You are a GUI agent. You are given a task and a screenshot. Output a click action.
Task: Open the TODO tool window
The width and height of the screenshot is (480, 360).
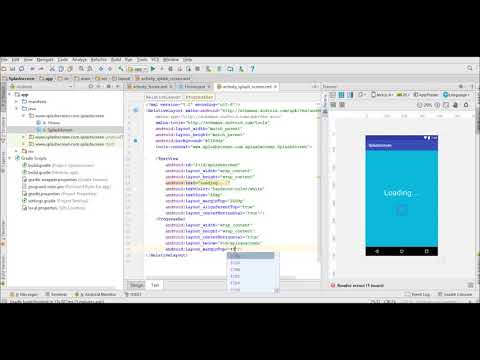click(133, 295)
